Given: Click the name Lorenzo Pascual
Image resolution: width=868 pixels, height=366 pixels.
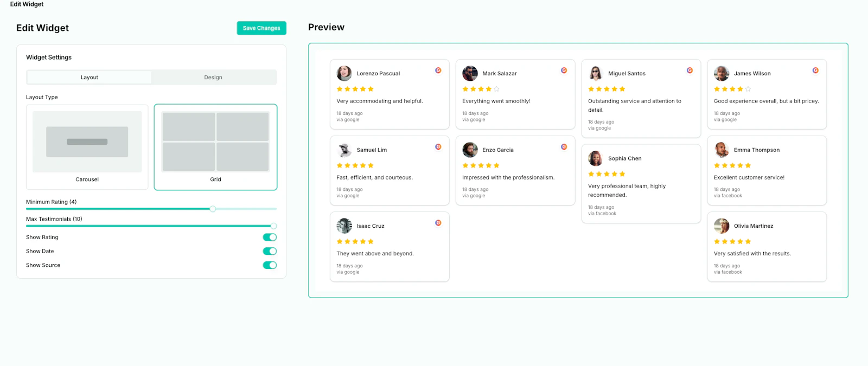Looking at the screenshot, I should tap(378, 74).
